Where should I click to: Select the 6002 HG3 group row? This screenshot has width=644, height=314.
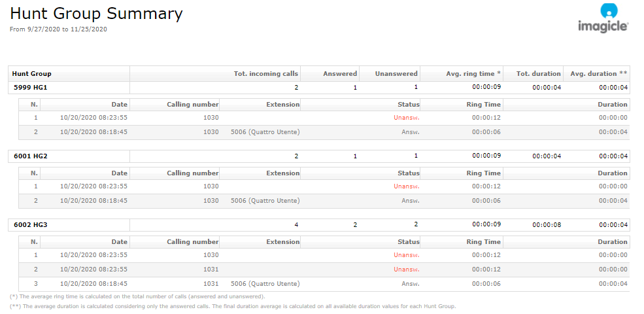click(x=31, y=225)
